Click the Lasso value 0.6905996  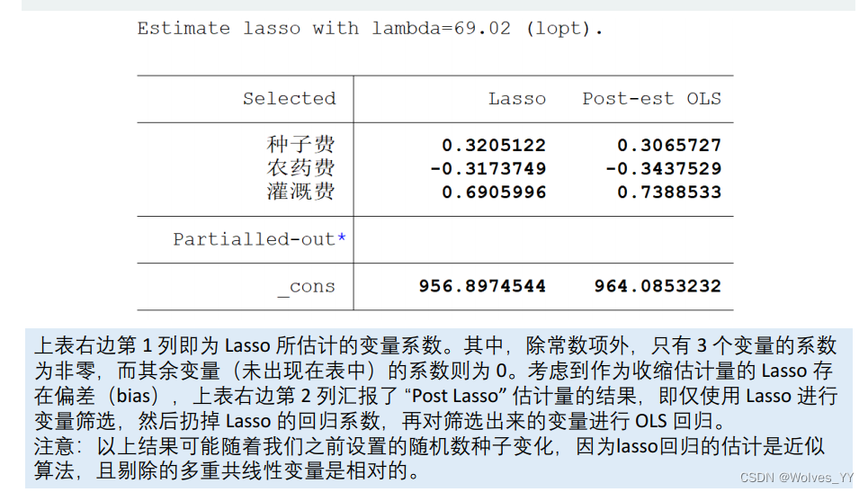click(494, 192)
